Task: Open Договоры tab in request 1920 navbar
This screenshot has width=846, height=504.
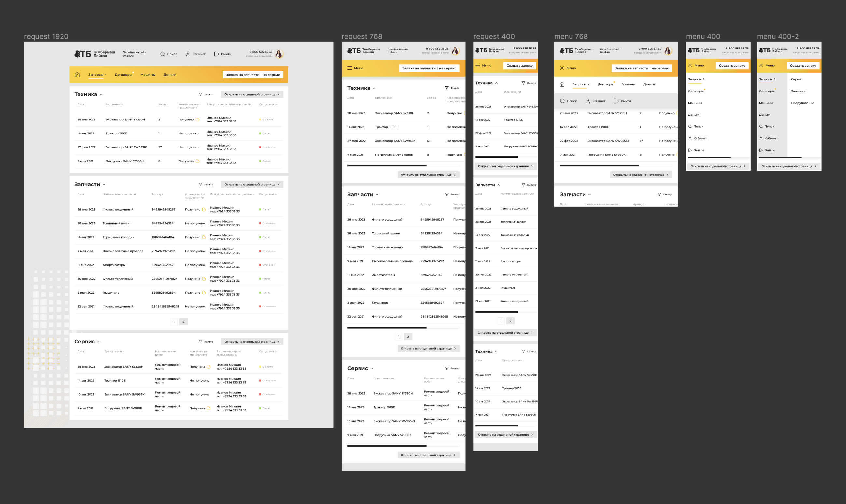Action: click(x=123, y=75)
